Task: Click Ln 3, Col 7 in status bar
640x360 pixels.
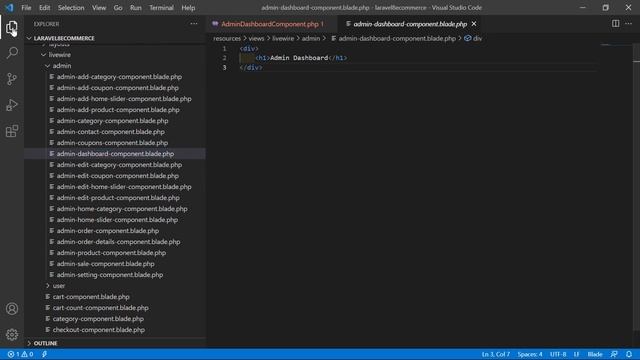Action: click(496, 354)
